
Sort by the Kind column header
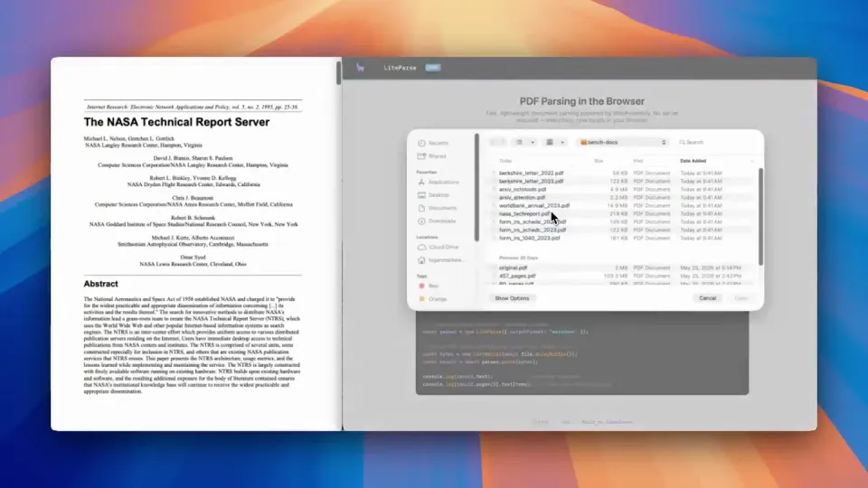638,161
